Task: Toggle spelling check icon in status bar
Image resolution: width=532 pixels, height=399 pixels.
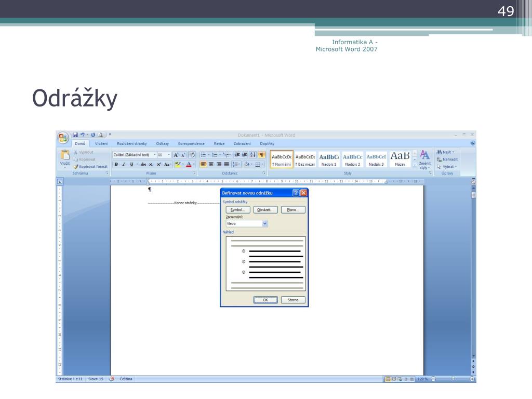Action: (111, 379)
